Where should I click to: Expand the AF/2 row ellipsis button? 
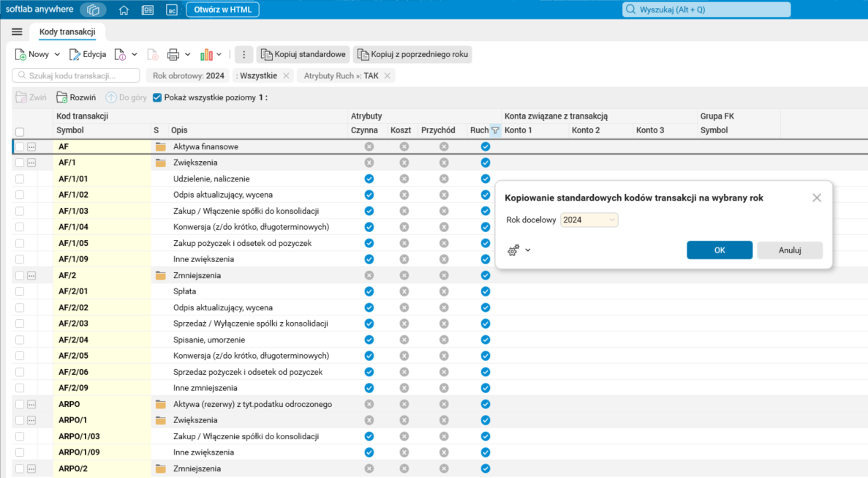31,276
